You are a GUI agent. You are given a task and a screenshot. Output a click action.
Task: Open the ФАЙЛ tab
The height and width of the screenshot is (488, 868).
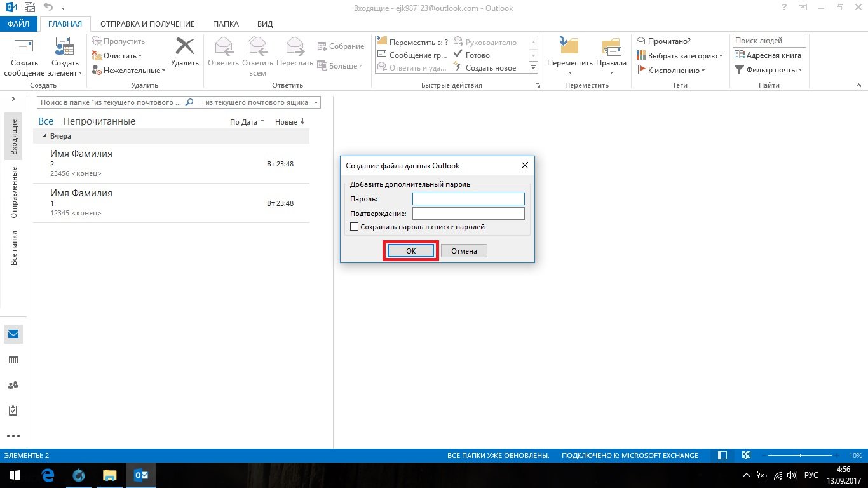pos(18,24)
